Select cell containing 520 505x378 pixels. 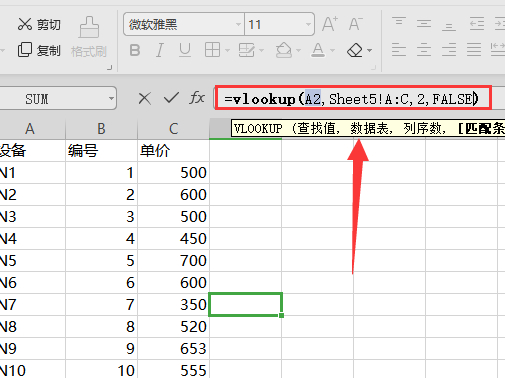173,327
